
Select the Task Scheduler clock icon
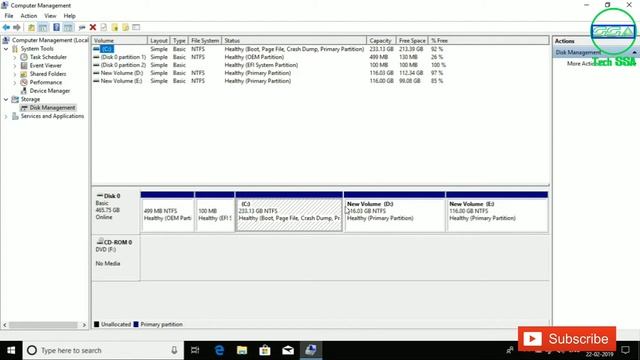(24, 57)
